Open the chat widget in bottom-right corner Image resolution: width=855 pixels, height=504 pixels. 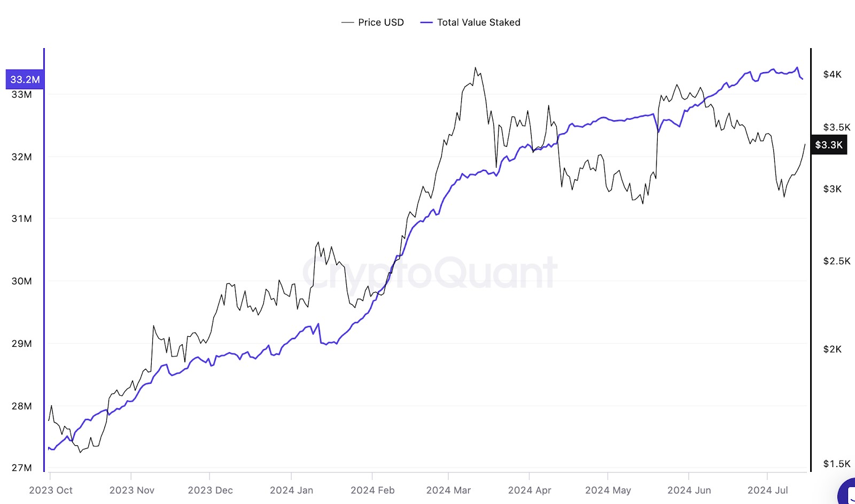pos(848,494)
